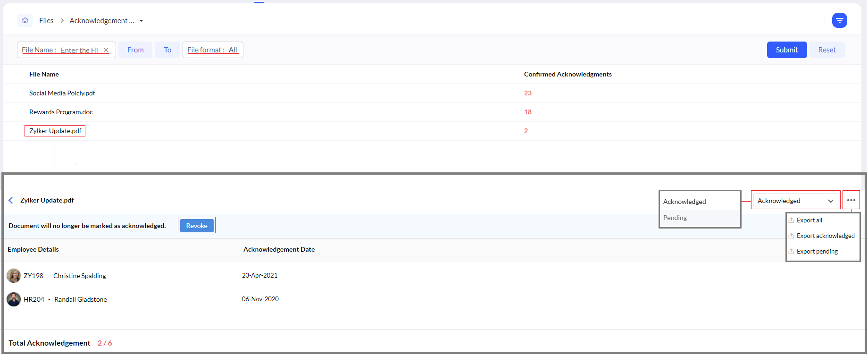
Task: Click the Submit button
Action: tap(787, 50)
